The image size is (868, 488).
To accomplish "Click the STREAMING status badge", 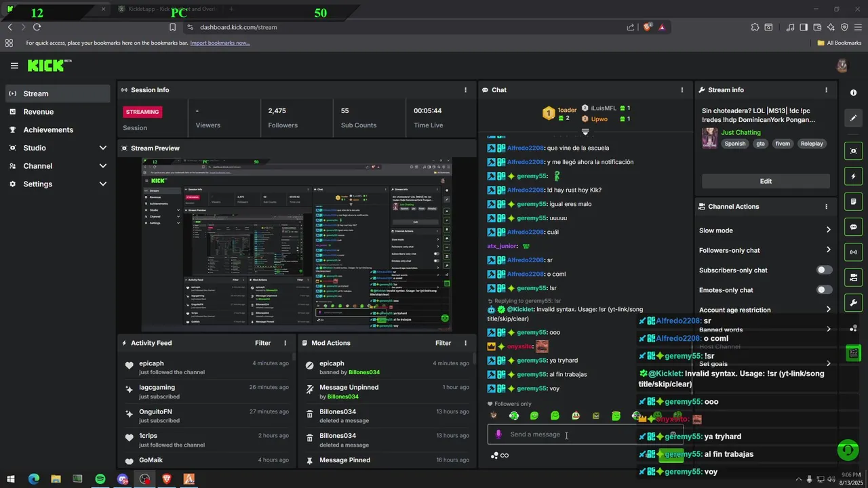I will pos(142,112).
